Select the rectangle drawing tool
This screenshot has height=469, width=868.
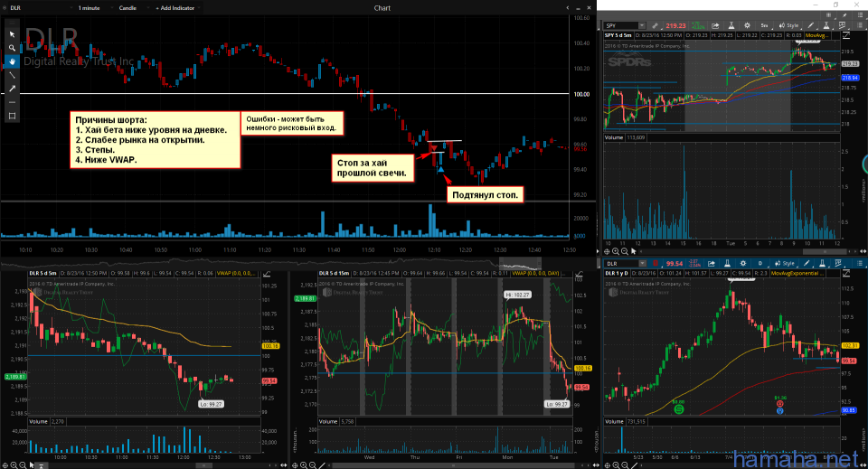12,116
